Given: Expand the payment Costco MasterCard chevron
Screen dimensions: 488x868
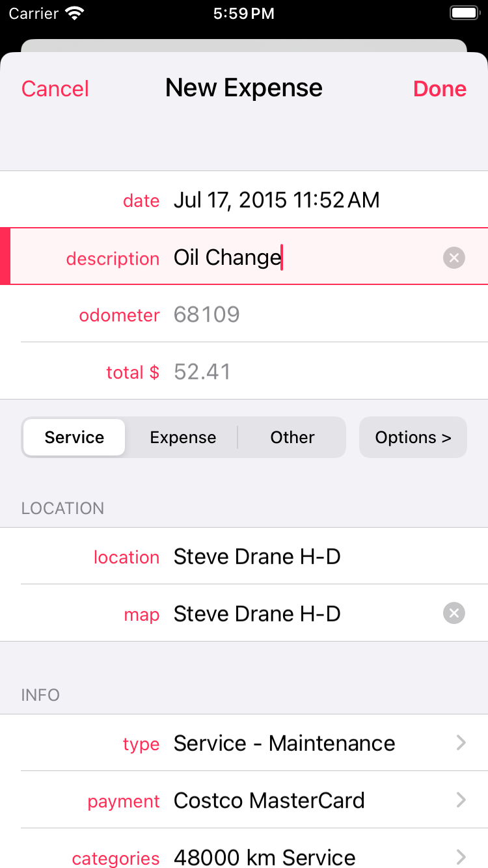Looking at the screenshot, I should (x=461, y=800).
